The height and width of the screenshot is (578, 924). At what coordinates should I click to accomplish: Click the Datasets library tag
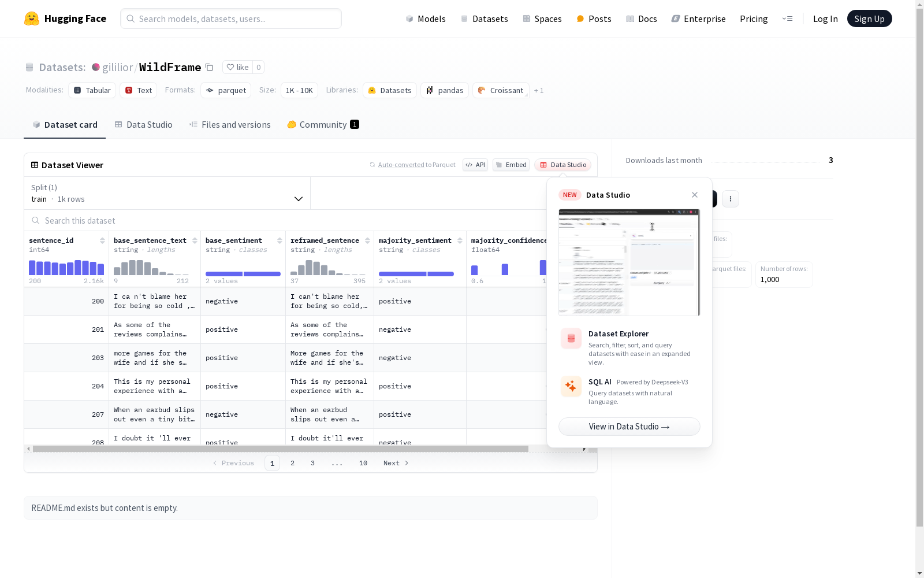click(x=390, y=90)
